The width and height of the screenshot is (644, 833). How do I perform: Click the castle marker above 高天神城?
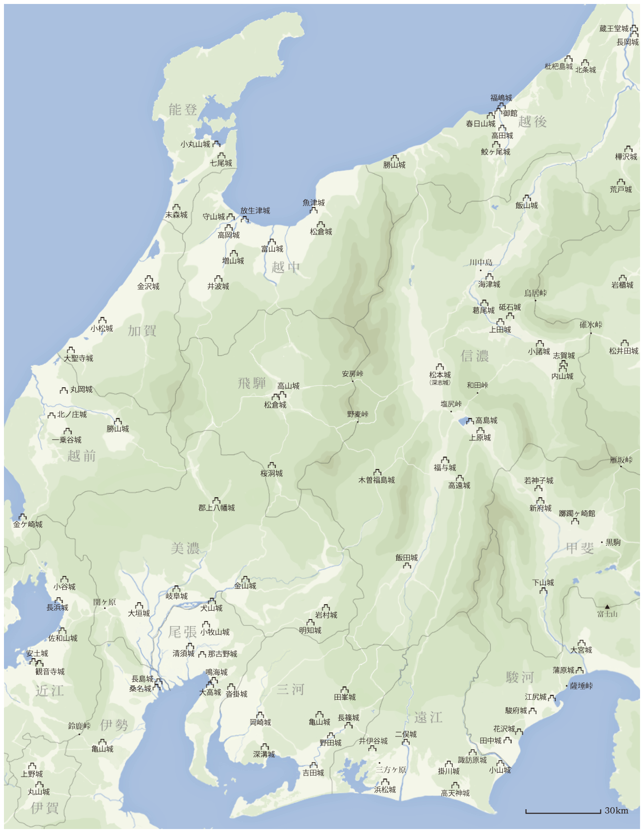[x=455, y=785]
